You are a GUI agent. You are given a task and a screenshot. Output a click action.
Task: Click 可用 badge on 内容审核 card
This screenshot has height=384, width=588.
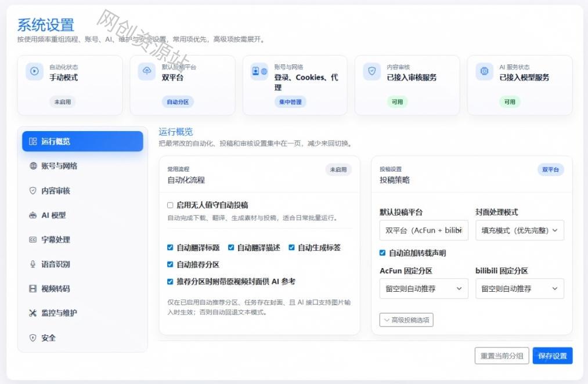pos(397,102)
